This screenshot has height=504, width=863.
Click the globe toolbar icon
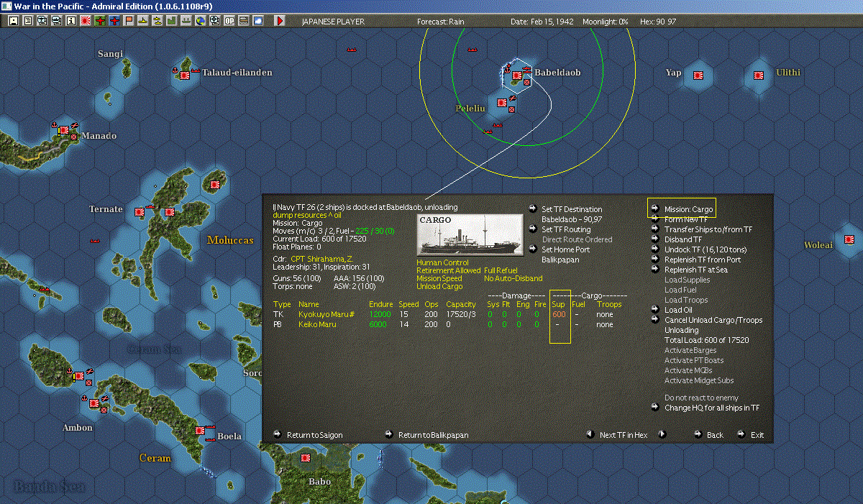200,22
